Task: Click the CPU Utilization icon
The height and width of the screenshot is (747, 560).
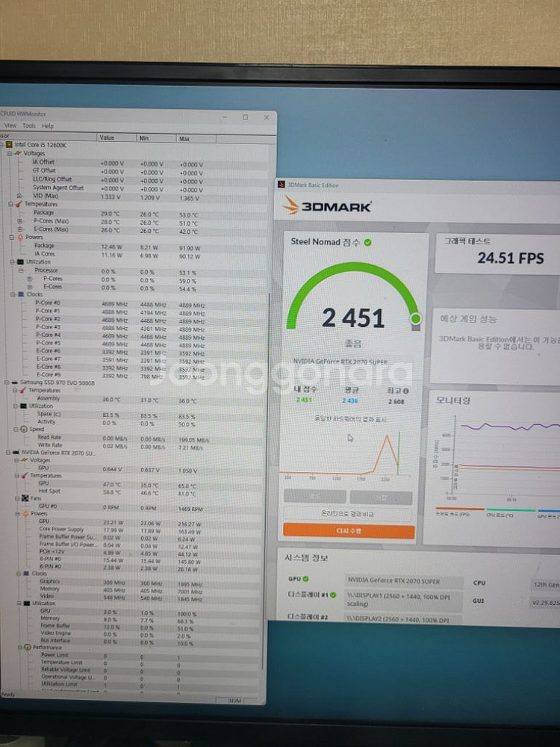Action: coord(20,262)
